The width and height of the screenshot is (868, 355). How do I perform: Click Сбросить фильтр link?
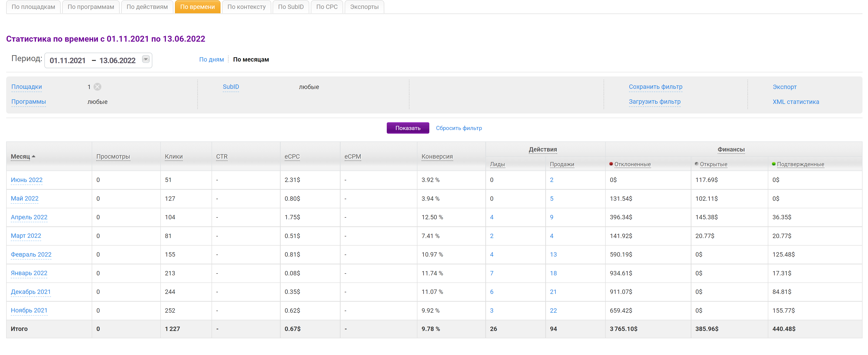pyautogui.click(x=459, y=128)
